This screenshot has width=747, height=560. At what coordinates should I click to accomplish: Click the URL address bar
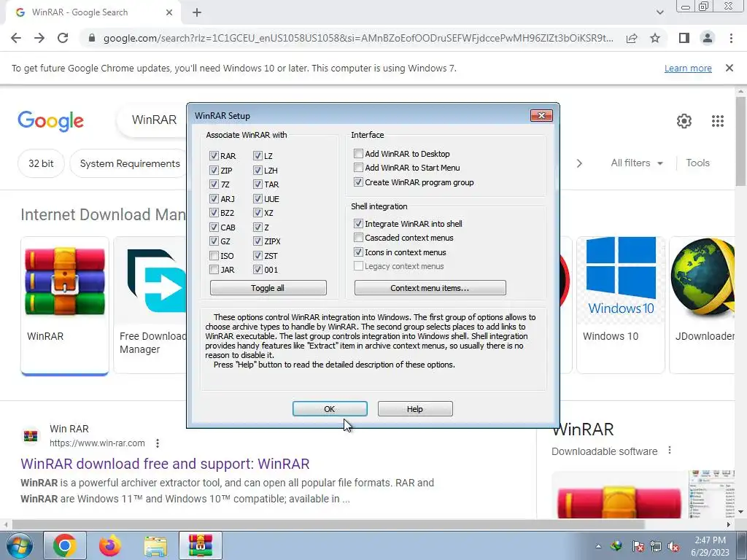point(358,38)
